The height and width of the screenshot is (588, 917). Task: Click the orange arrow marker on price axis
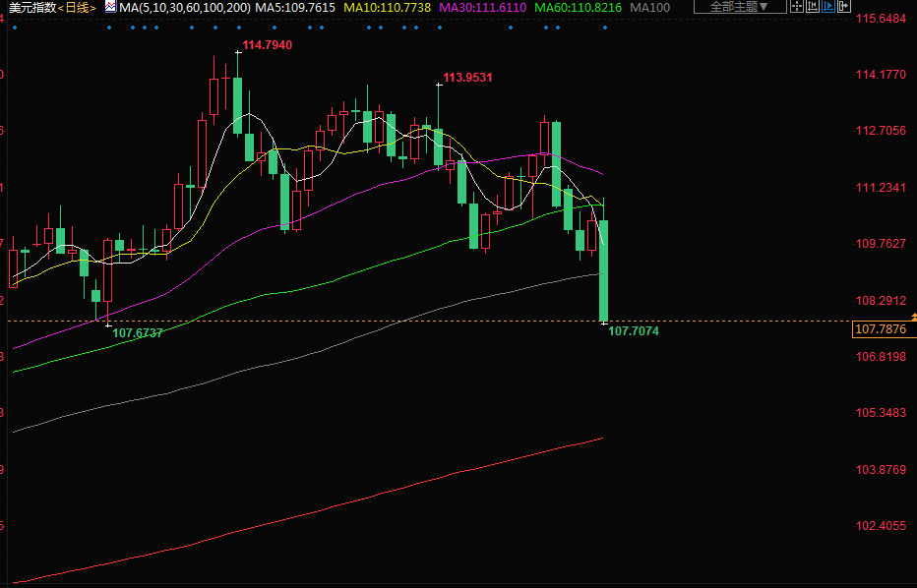coord(914,317)
